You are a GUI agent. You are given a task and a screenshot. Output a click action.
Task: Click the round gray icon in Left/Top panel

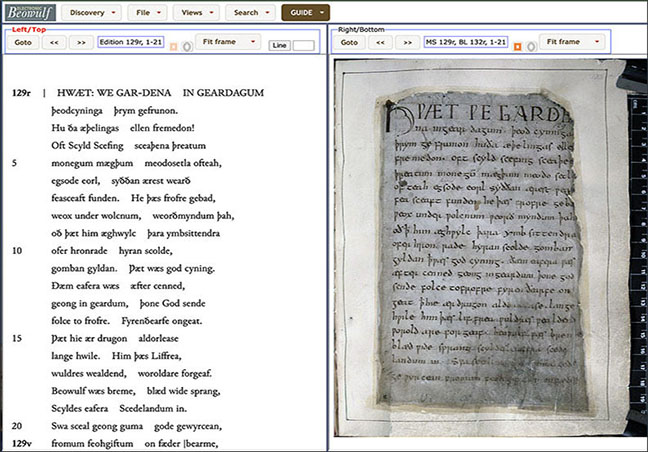187,47
